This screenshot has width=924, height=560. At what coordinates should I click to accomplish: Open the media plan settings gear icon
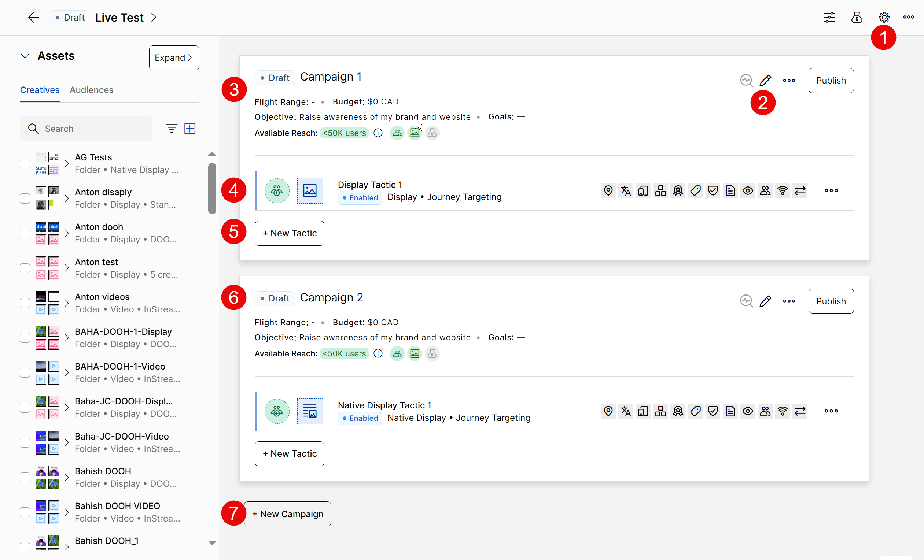pyautogui.click(x=884, y=17)
